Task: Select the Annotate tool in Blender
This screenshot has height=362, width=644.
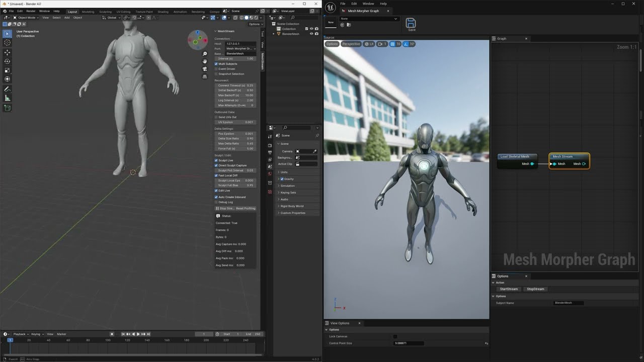Action: click(x=8, y=89)
